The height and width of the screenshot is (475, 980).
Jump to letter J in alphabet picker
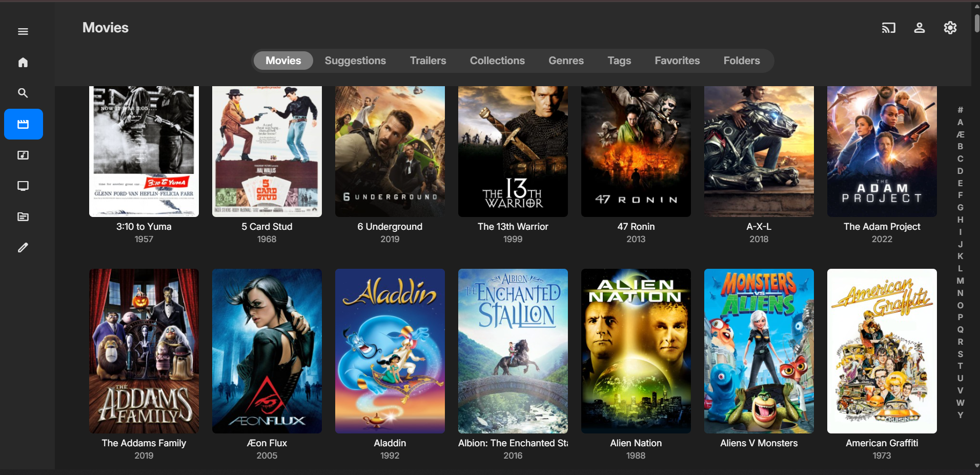(961, 244)
